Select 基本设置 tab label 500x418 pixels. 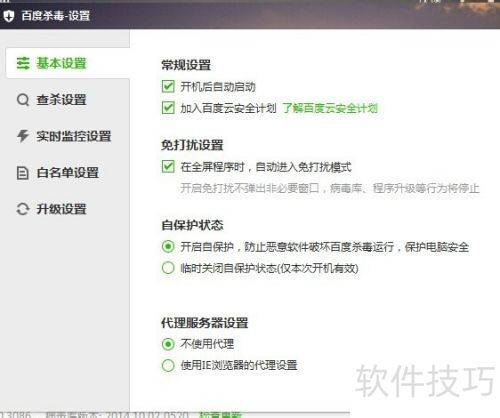coord(61,63)
